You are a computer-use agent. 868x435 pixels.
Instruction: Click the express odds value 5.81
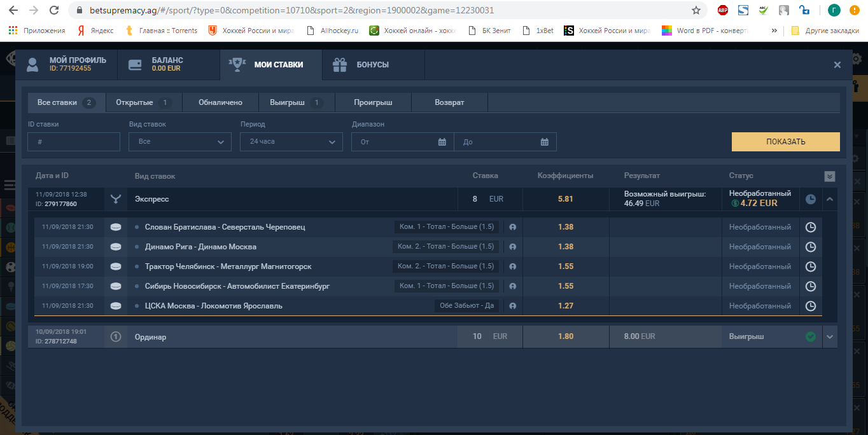click(x=566, y=199)
